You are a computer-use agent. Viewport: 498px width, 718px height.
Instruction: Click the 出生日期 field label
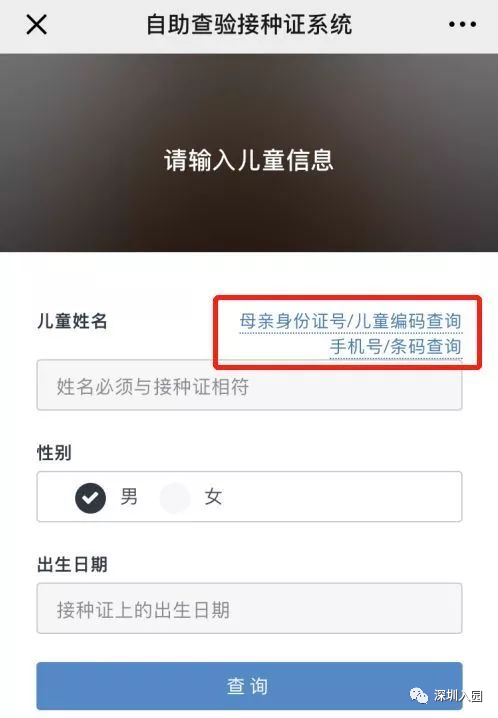(x=72, y=565)
